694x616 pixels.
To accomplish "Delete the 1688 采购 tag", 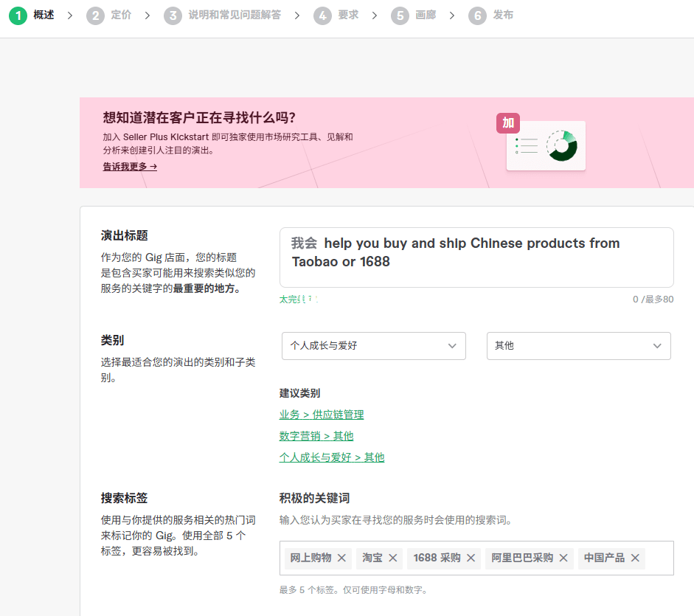I will point(470,558).
